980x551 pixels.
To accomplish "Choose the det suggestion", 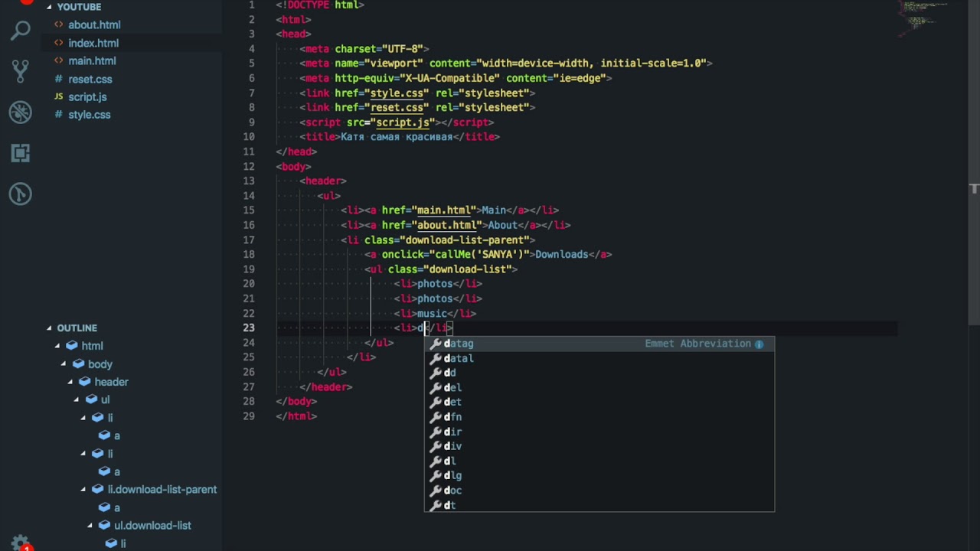I will tap(599, 402).
